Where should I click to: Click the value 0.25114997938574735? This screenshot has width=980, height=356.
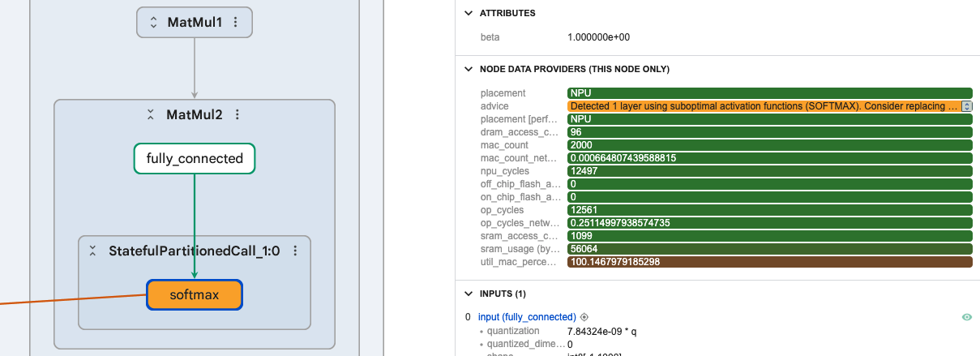[x=770, y=223]
